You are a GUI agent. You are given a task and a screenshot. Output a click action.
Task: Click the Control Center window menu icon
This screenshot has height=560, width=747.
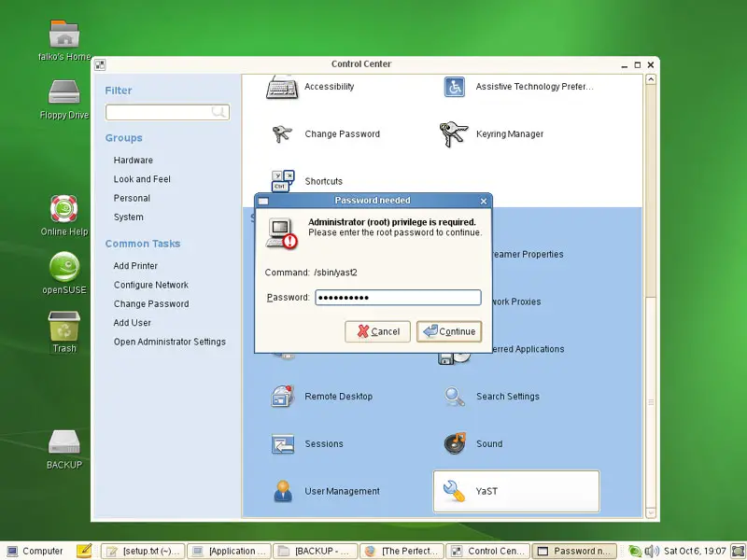coord(100,64)
